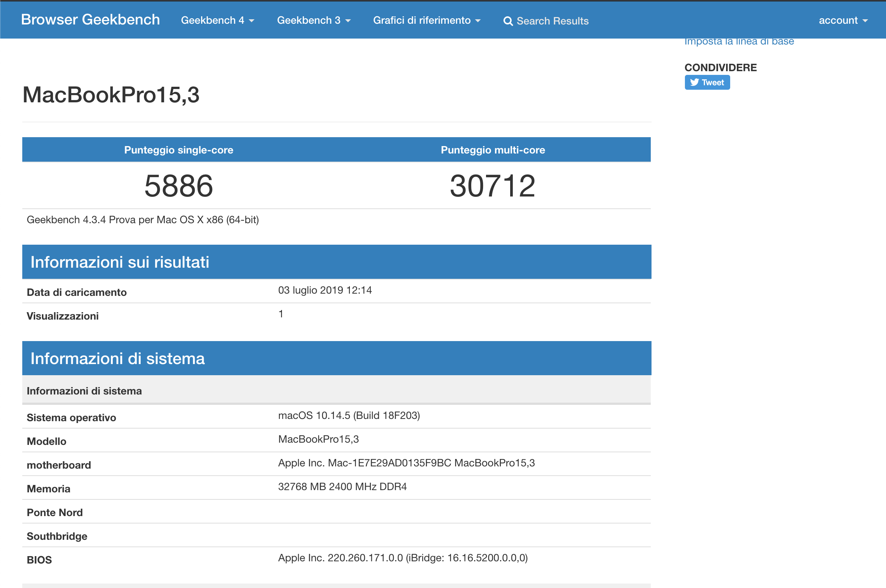
Task: Click the Punteggio multi-core header
Action: [493, 150]
